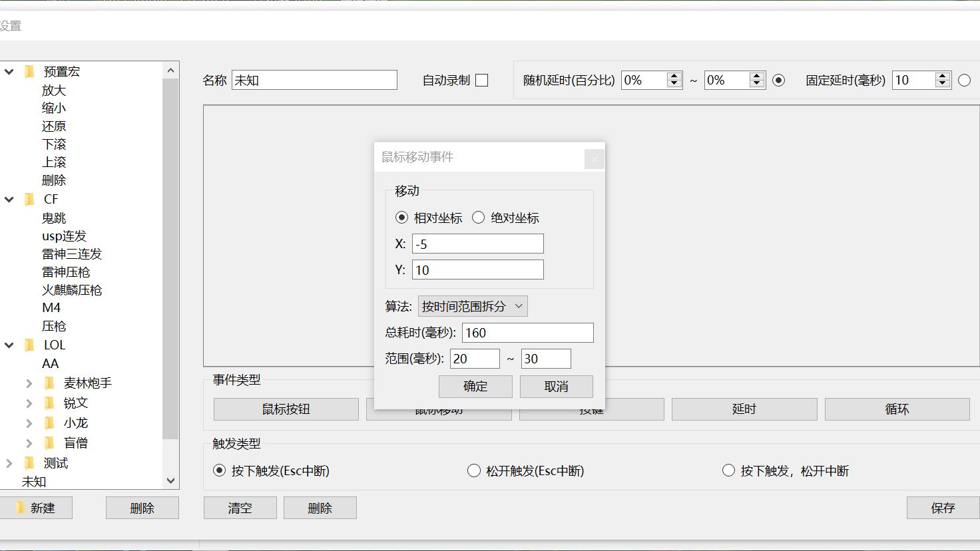Click tree scrollbar up arrow

(x=171, y=71)
